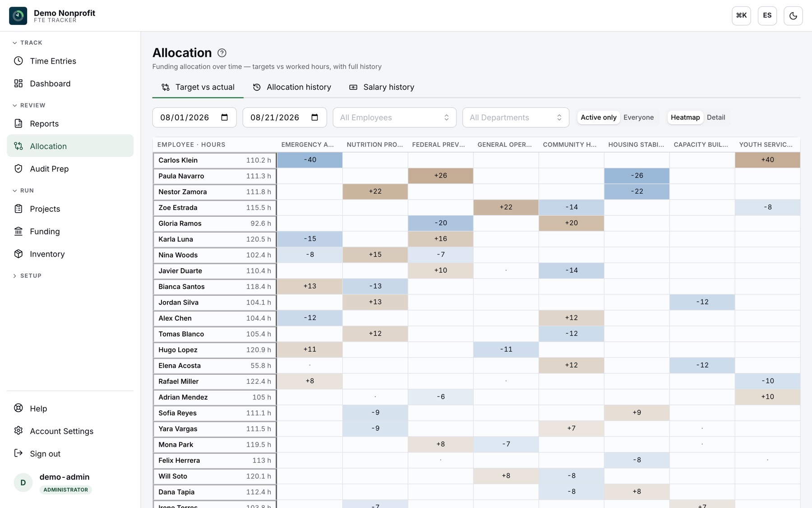
Task: Open Allocation in the sidebar
Action: click(70, 146)
